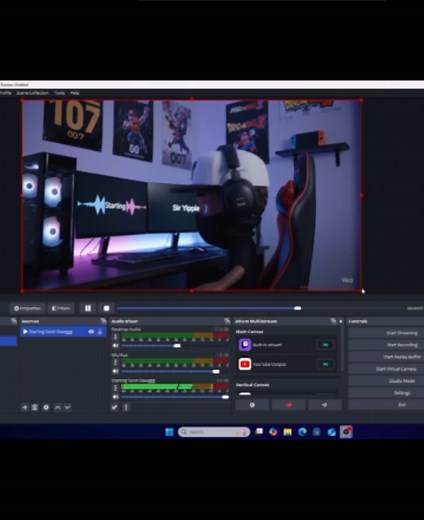Image resolution: width=424 pixels, height=520 pixels.
Task: Open Filters for the selected source
Action: click(61, 308)
